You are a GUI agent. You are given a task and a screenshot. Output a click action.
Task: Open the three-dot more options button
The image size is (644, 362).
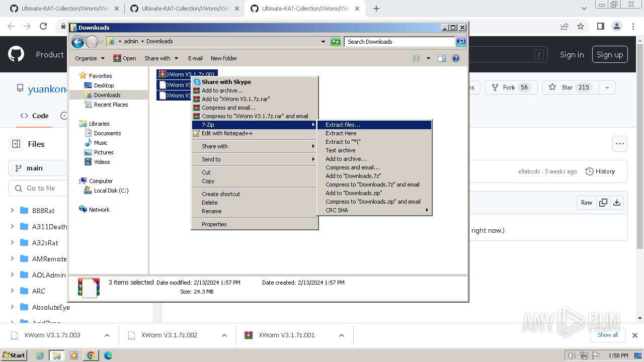pos(619,144)
